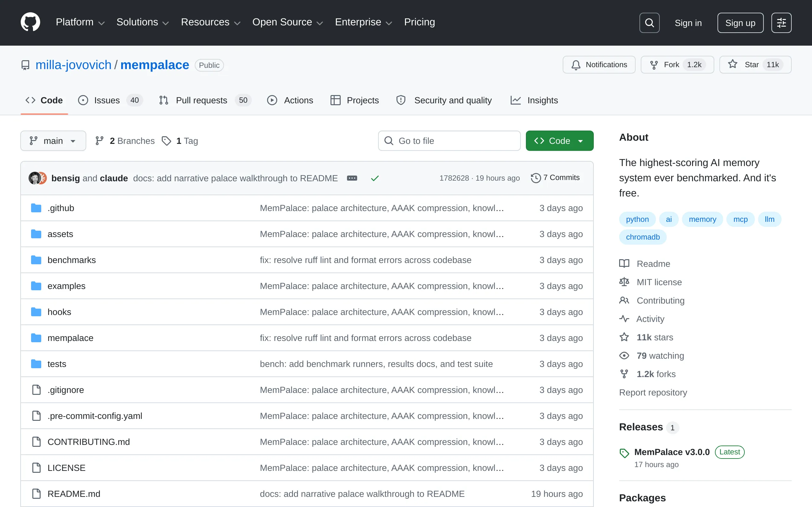The height and width of the screenshot is (507, 812).
Task: Open the Pricing menu item
Action: pos(419,22)
